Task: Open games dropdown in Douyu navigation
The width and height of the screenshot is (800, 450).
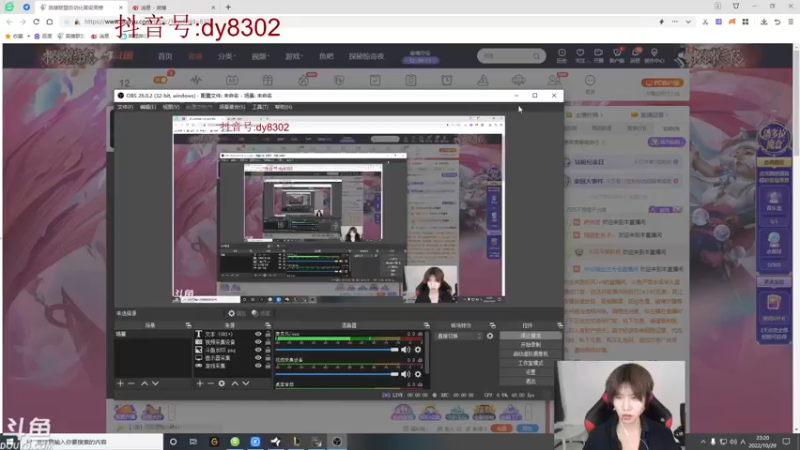Action: [294, 56]
